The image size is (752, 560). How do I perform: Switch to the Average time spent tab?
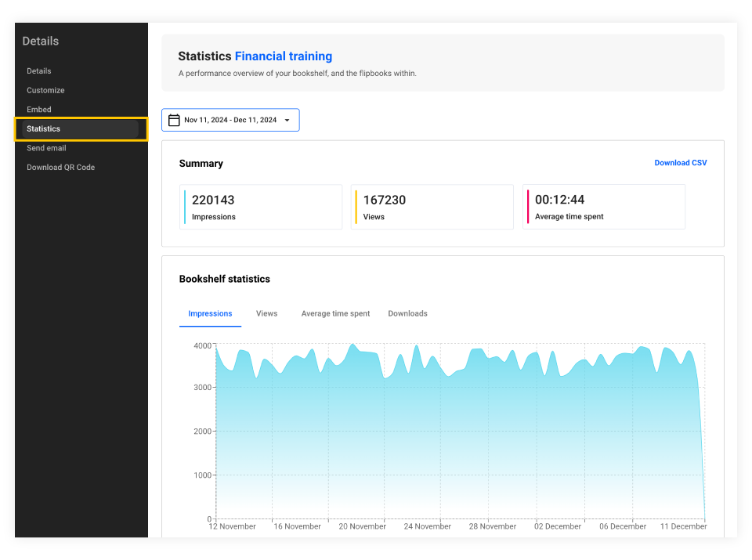335,313
